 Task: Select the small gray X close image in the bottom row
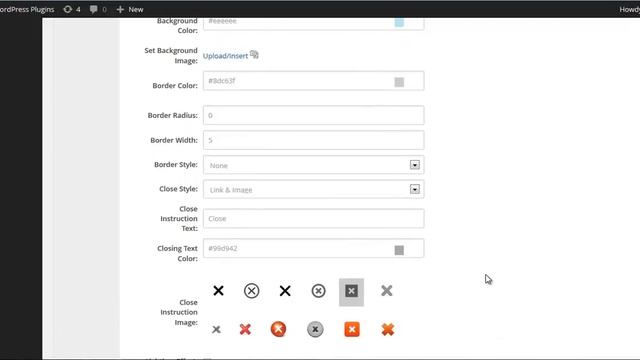[x=216, y=329]
